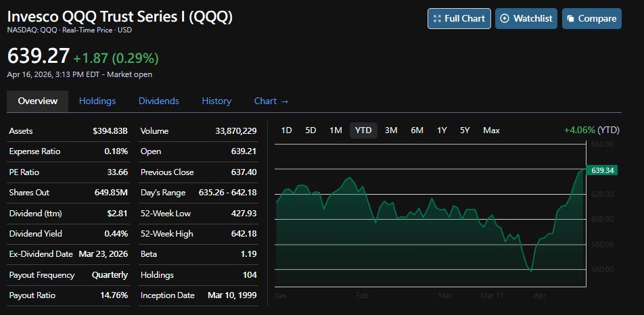Click the Compare button
This screenshot has width=644, height=315.
click(591, 18)
